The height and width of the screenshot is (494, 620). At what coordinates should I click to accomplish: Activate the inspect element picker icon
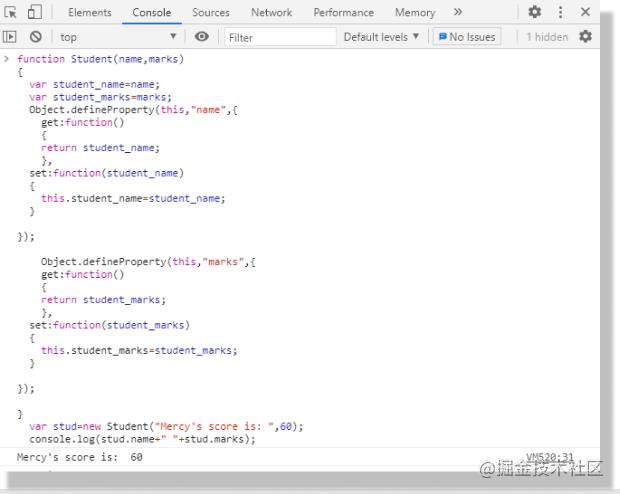[x=10, y=12]
